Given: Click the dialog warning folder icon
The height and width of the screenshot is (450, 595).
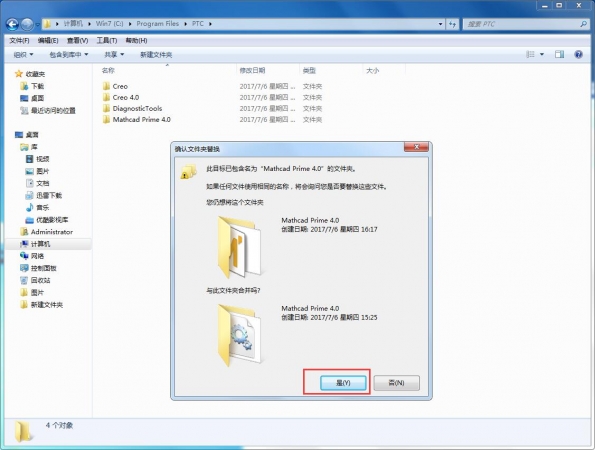Looking at the screenshot, I should (188, 172).
